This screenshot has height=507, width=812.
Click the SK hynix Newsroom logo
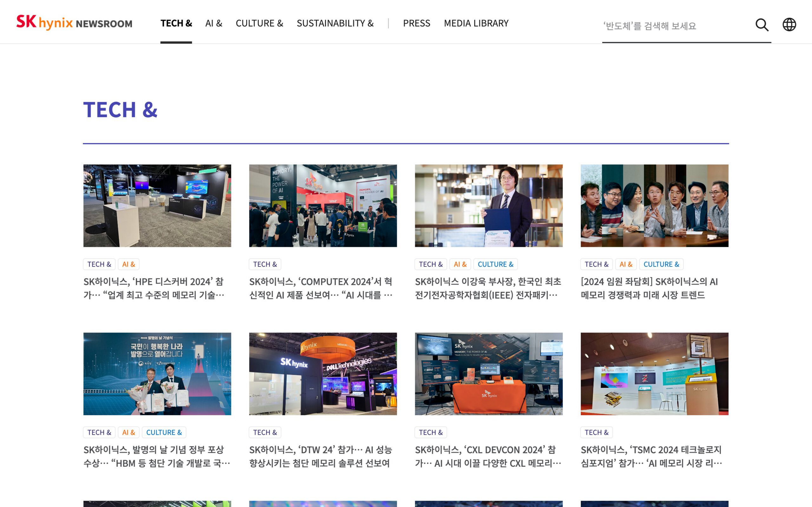pyautogui.click(x=74, y=22)
